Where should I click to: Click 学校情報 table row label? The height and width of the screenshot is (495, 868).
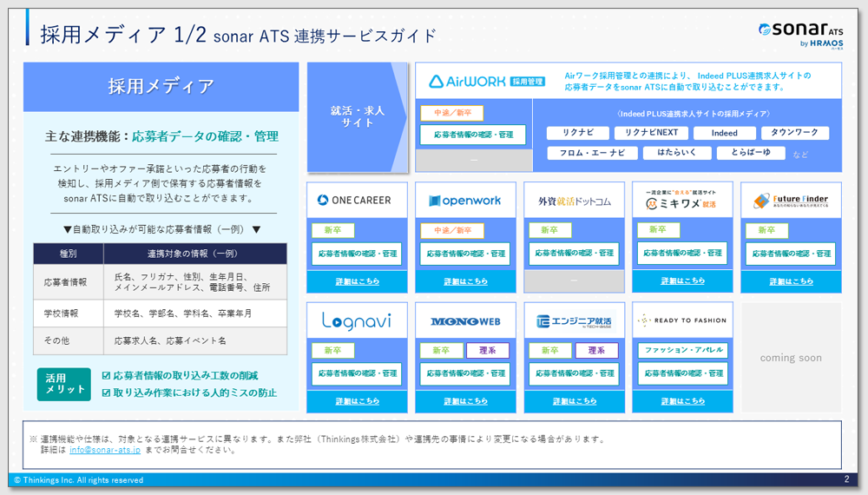coord(61,313)
